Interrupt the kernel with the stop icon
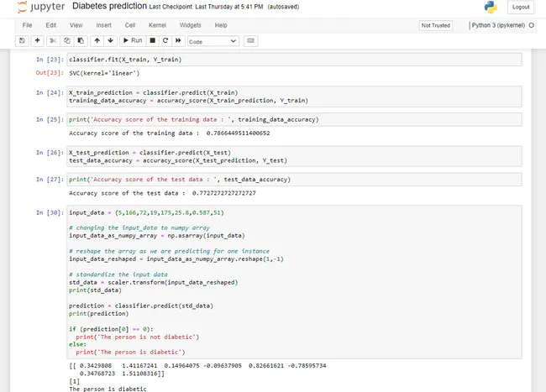Screen dimensions: 546x392 pyautogui.click(x=153, y=40)
